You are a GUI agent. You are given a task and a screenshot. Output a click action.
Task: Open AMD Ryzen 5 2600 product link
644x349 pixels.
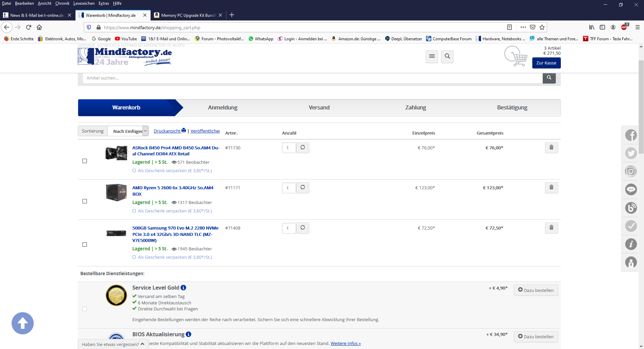(173, 191)
